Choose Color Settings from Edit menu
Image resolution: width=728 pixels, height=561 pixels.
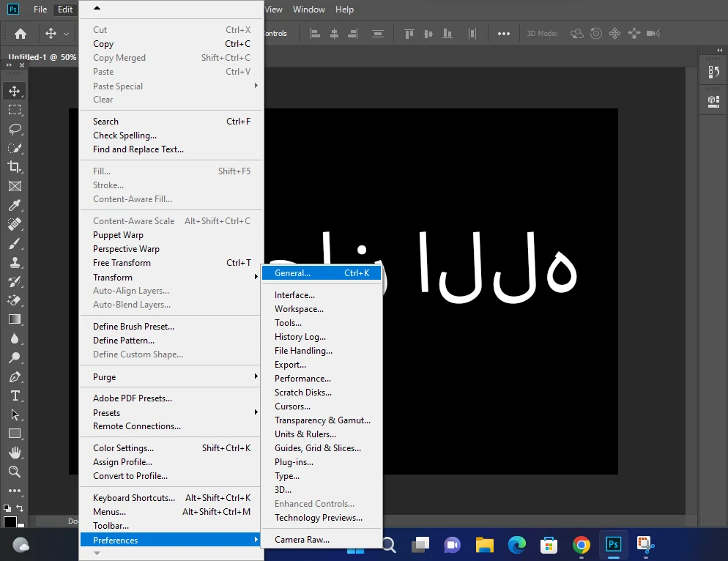171,448
